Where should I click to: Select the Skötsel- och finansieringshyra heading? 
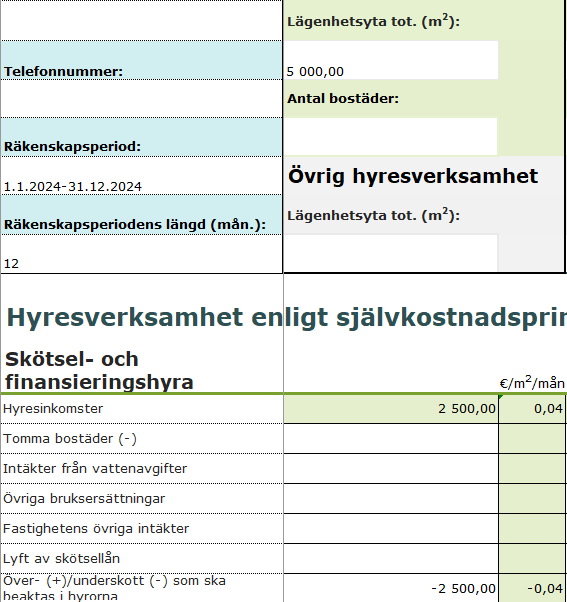[99, 370]
